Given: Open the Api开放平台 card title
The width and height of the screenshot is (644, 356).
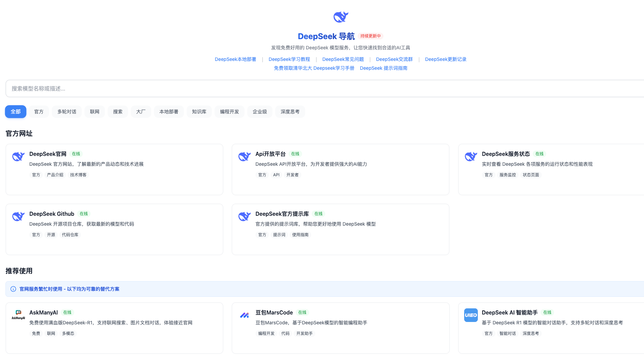Looking at the screenshot, I should point(270,154).
